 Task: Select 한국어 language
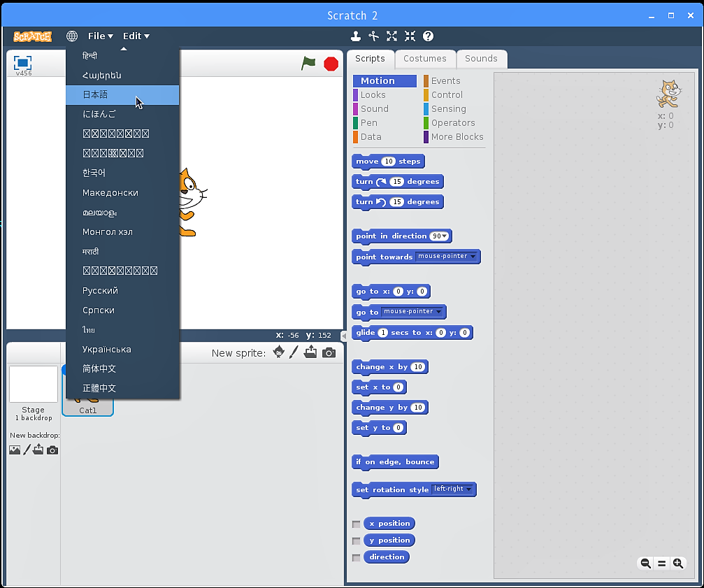click(x=122, y=173)
